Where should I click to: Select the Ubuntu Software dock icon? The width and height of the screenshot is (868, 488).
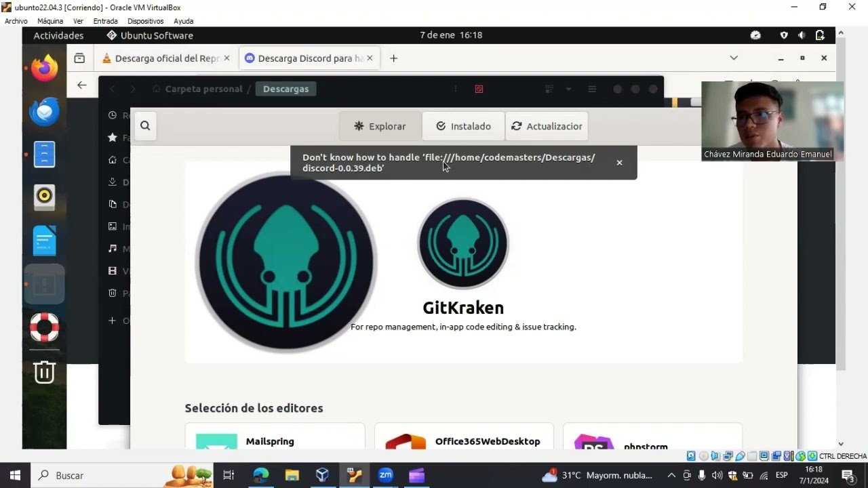point(45,284)
